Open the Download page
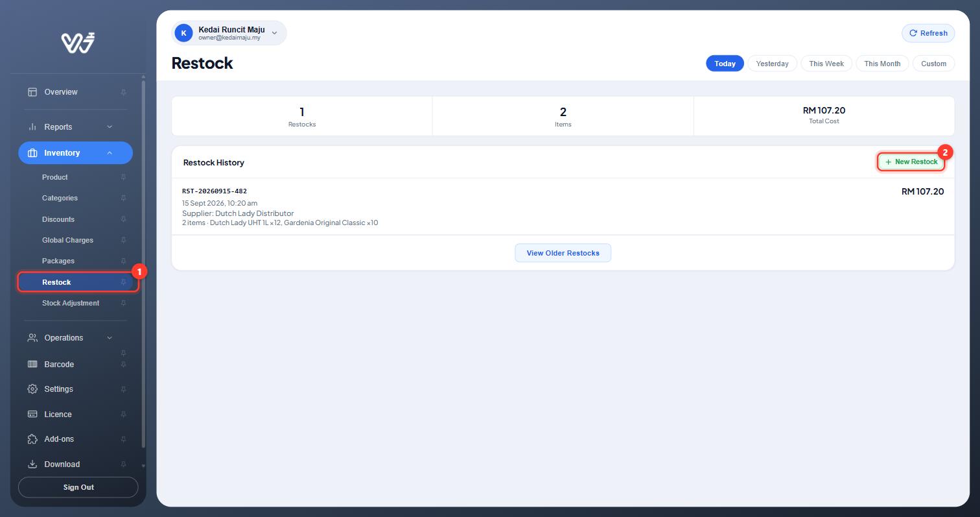This screenshot has height=517, width=980. pos(62,464)
